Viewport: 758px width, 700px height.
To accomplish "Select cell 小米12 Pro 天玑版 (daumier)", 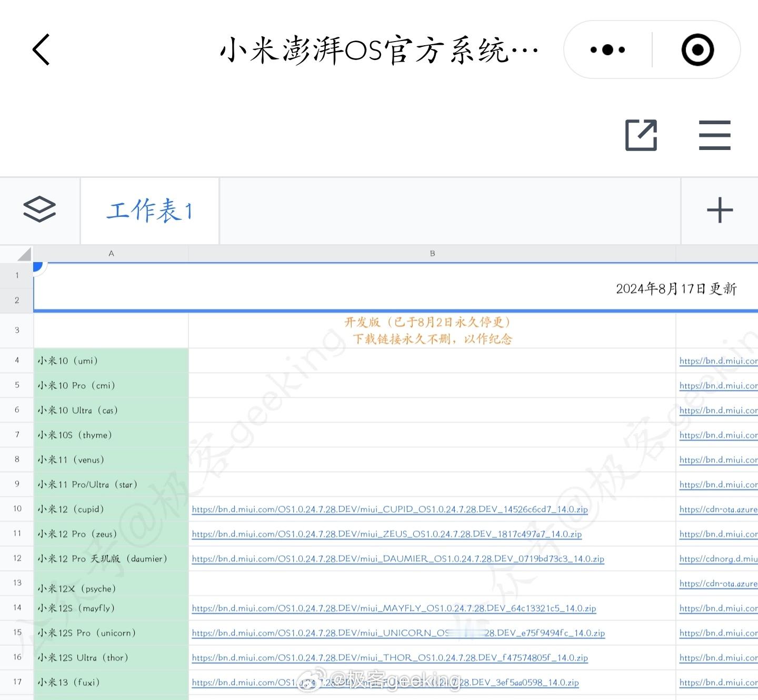I will [x=111, y=558].
